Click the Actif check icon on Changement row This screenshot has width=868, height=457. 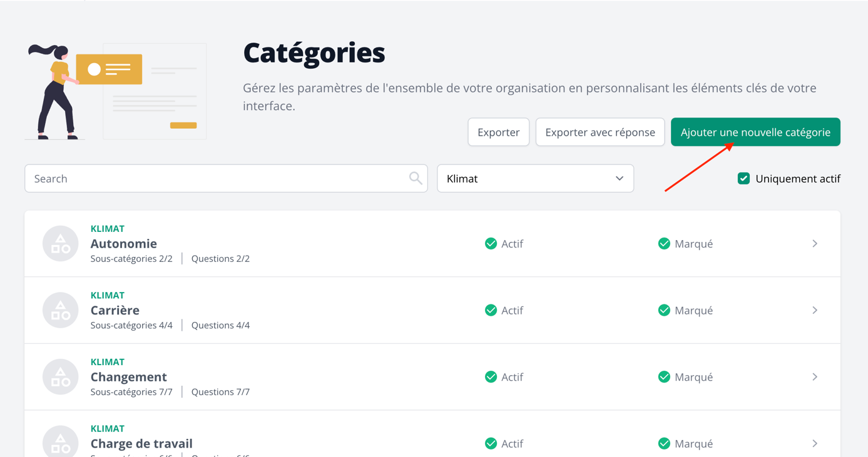491,376
